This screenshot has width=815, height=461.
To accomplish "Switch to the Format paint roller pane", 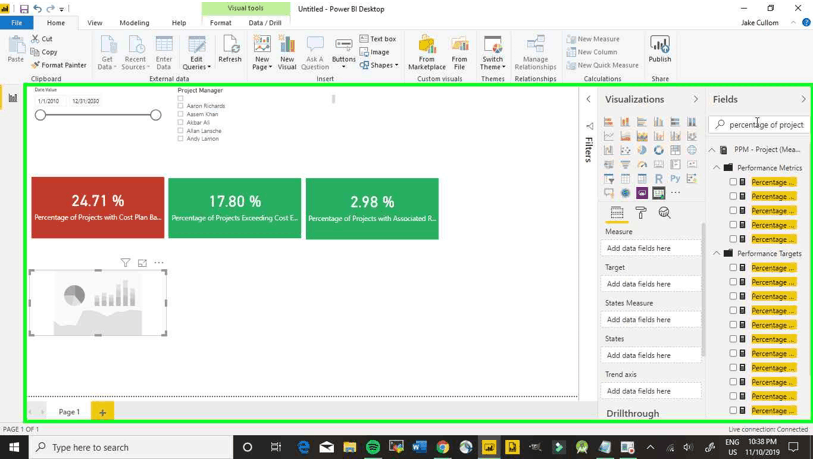I will [x=641, y=213].
